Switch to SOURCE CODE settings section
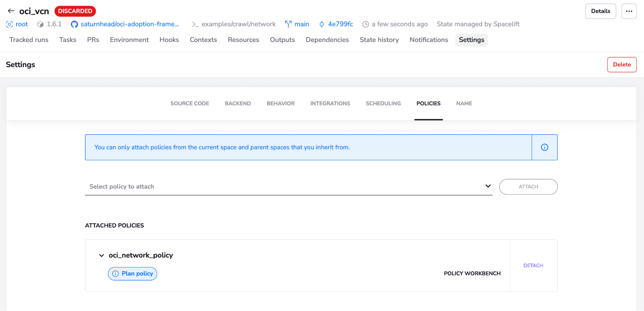 [x=190, y=104]
